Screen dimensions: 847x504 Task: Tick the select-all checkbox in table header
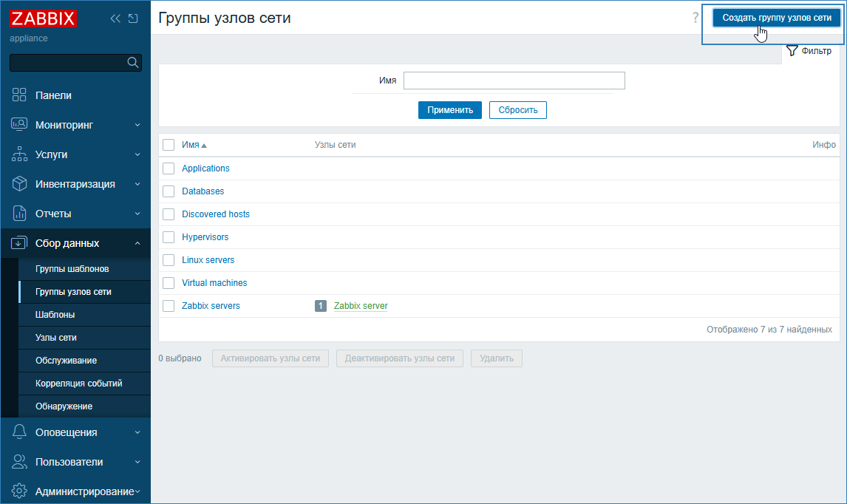pos(169,145)
